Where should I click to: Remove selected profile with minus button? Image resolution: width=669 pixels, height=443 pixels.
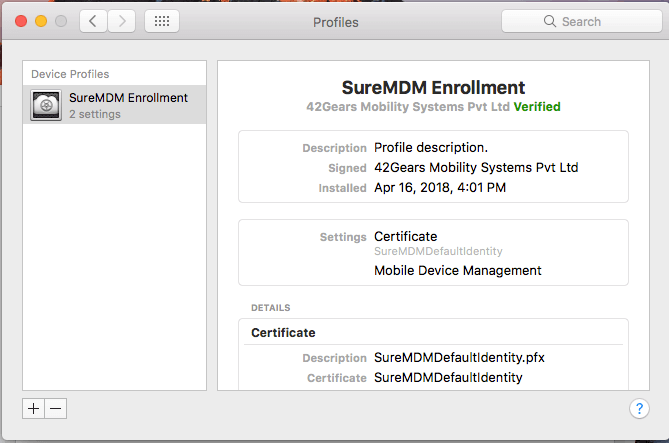tap(55, 408)
